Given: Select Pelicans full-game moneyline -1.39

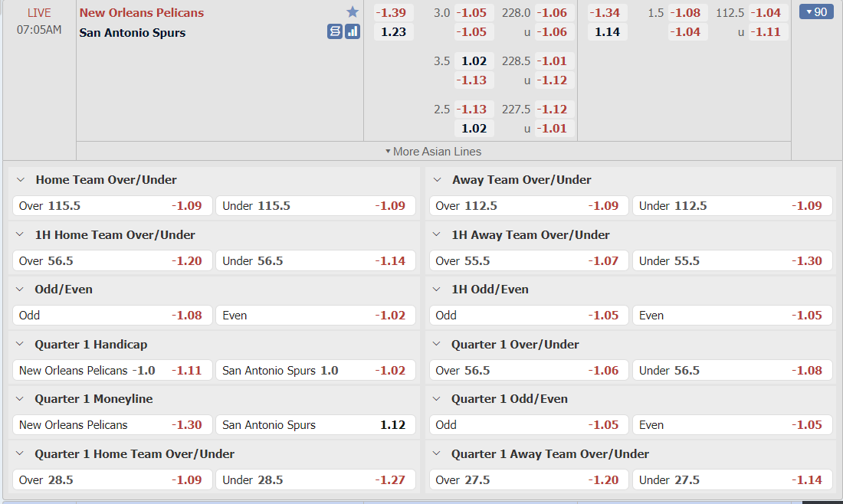Looking at the screenshot, I should pos(393,12).
